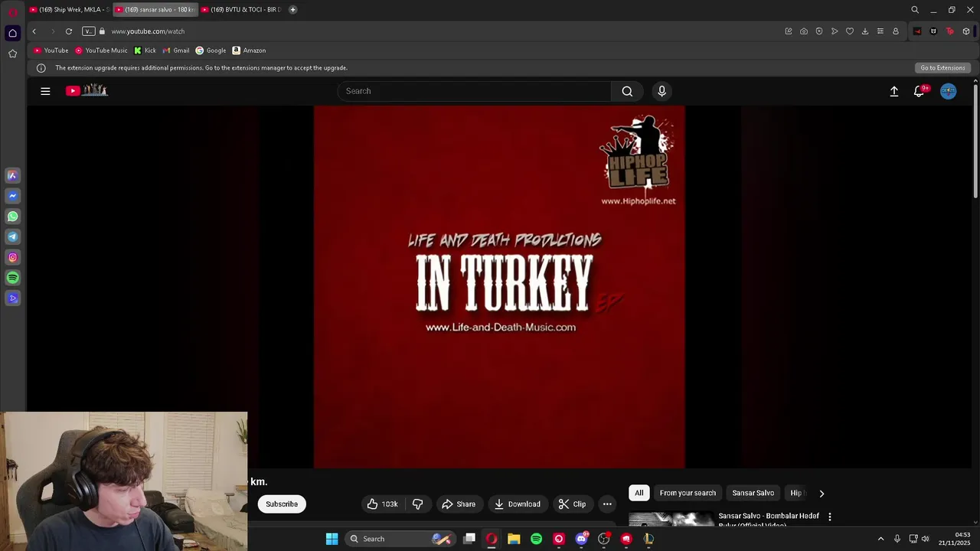Open the extensions cube icon
980x551 pixels.
coord(966,31)
